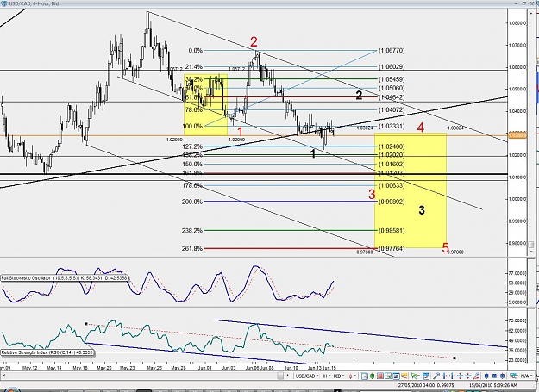539x392 pixels.
Task: Click the 1.05459 Fibonacci level label
Action: pyautogui.click(x=392, y=79)
